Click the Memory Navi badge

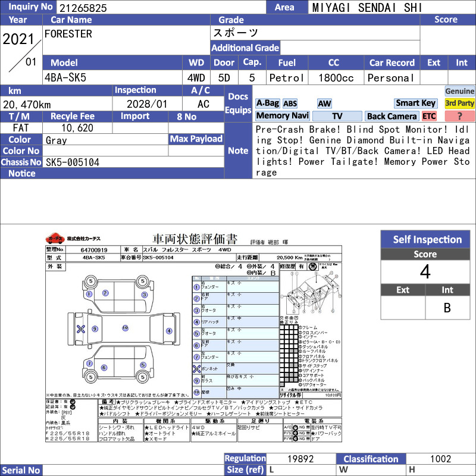(x=282, y=115)
